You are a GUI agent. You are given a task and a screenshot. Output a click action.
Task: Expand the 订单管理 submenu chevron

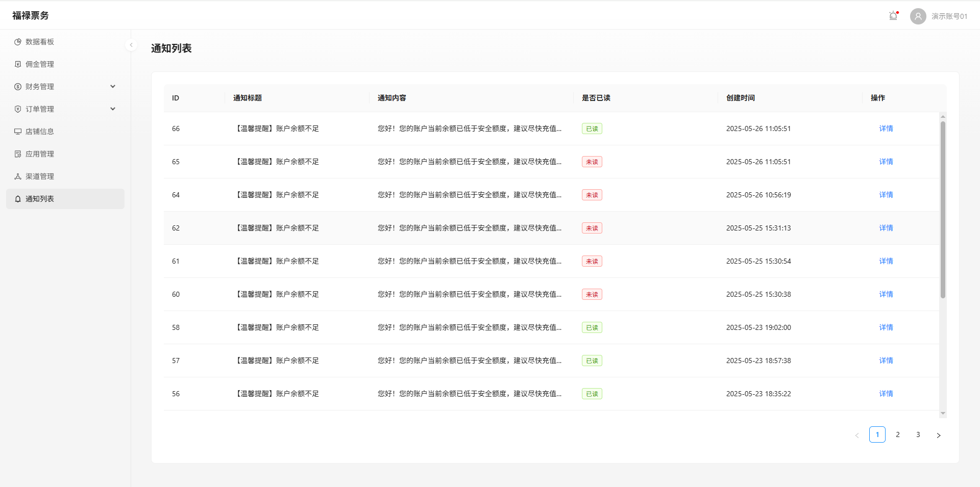coord(113,109)
